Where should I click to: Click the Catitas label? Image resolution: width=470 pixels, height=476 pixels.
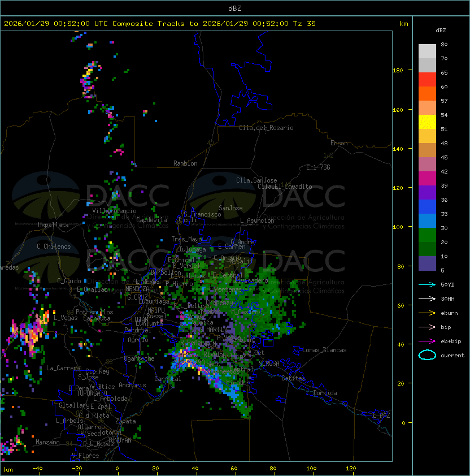click(x=293, y=378)
